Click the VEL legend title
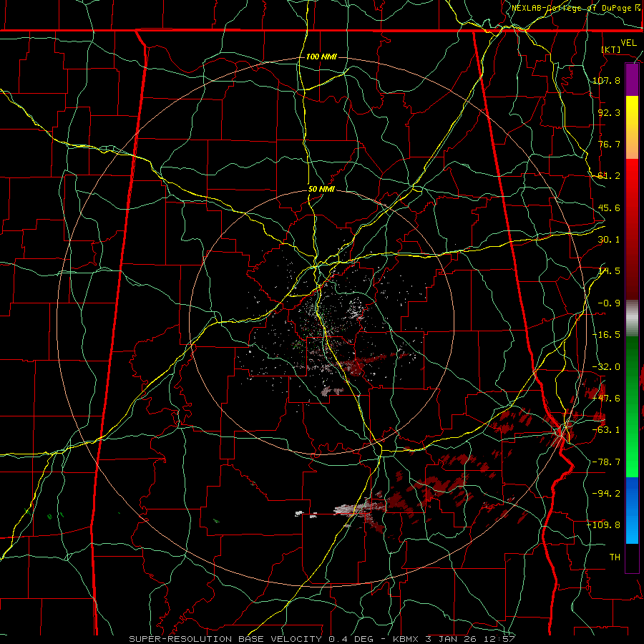 click(x=628, y=43)
